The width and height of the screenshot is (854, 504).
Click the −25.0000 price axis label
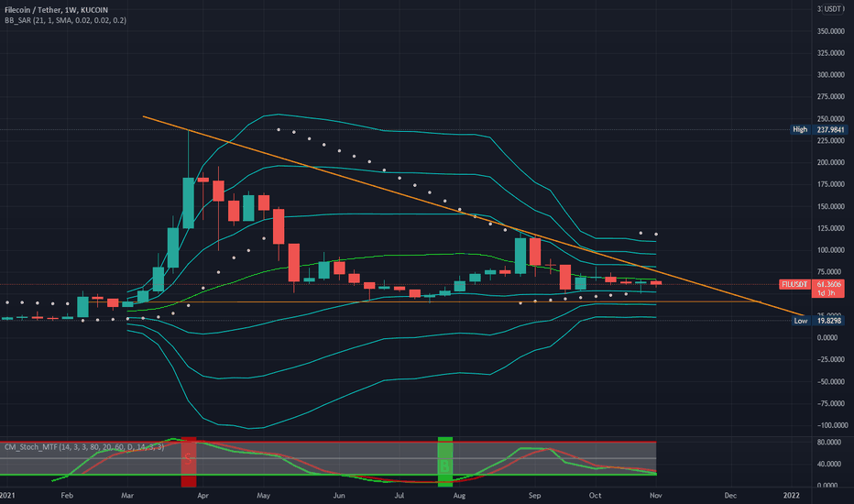pos(829,359)
